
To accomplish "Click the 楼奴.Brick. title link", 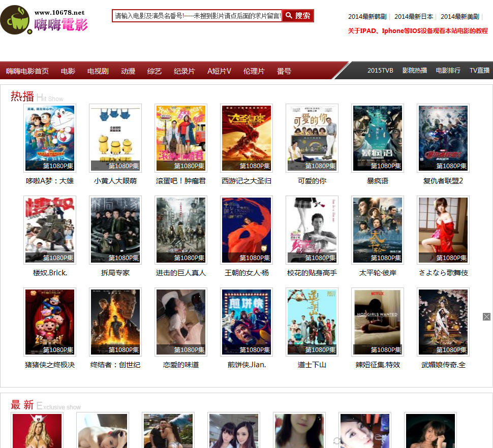I will coord(50,273).
